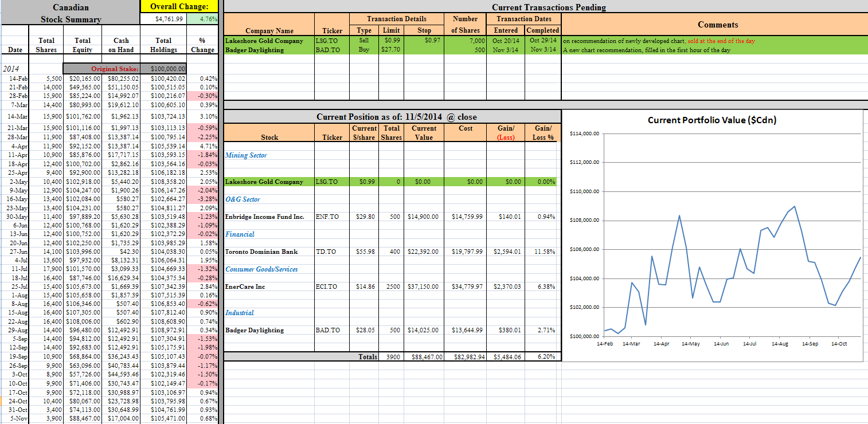Click the 6.20% total gain percentage

click(543, 356)
